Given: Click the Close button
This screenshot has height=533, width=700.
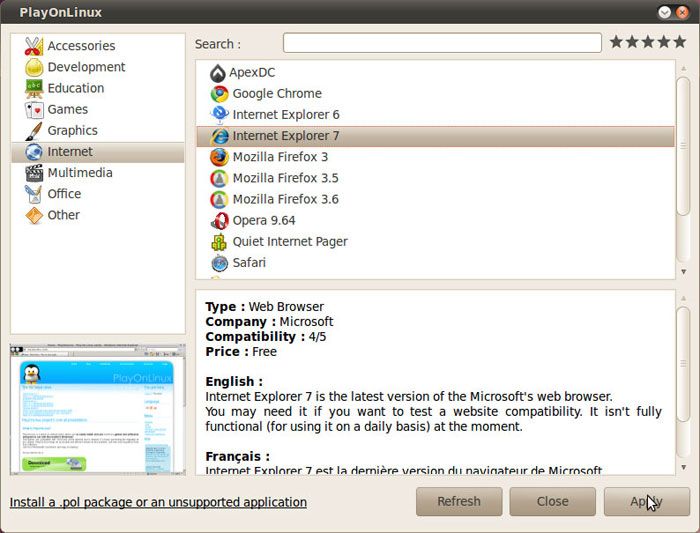Looking at the screenshot, I should pyautogui.click(x=553, y=501).
